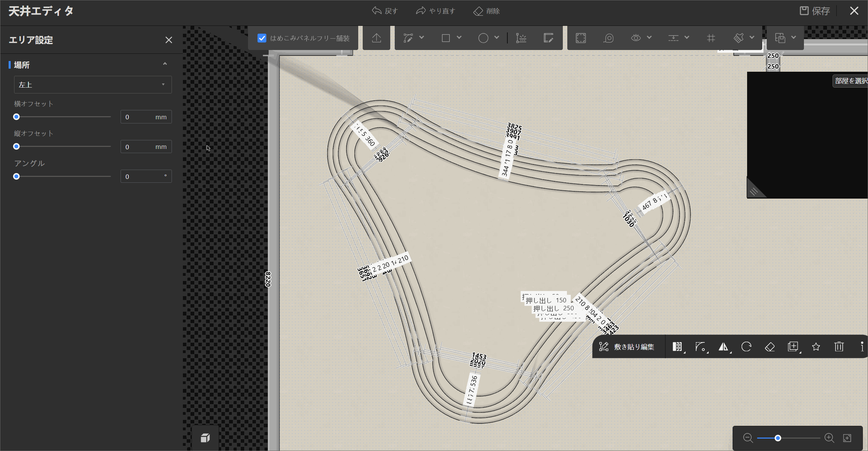Image resolution: width=868 pixels, height=451 pixels.
Task: Expand the alignment tool options
Action: (687, 38)
